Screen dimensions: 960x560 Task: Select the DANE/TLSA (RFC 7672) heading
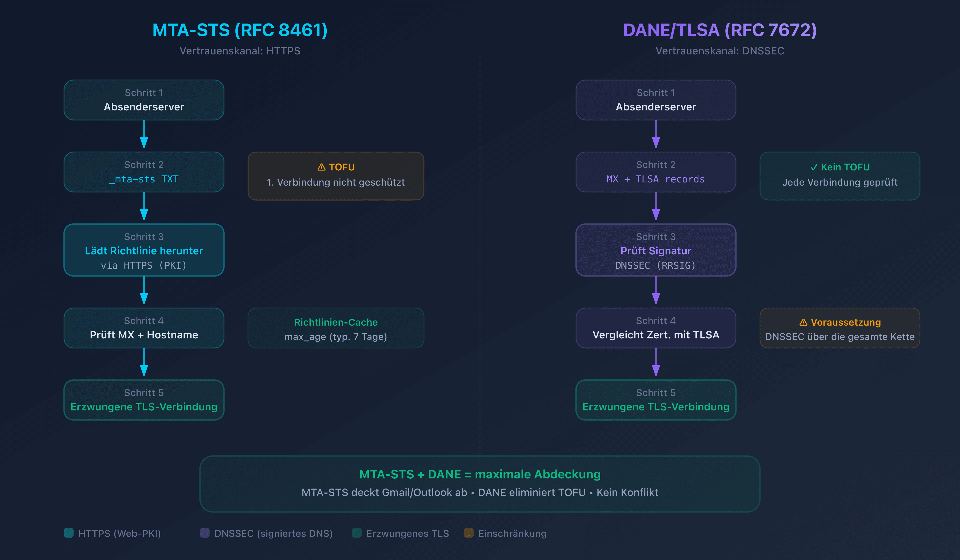720,30
